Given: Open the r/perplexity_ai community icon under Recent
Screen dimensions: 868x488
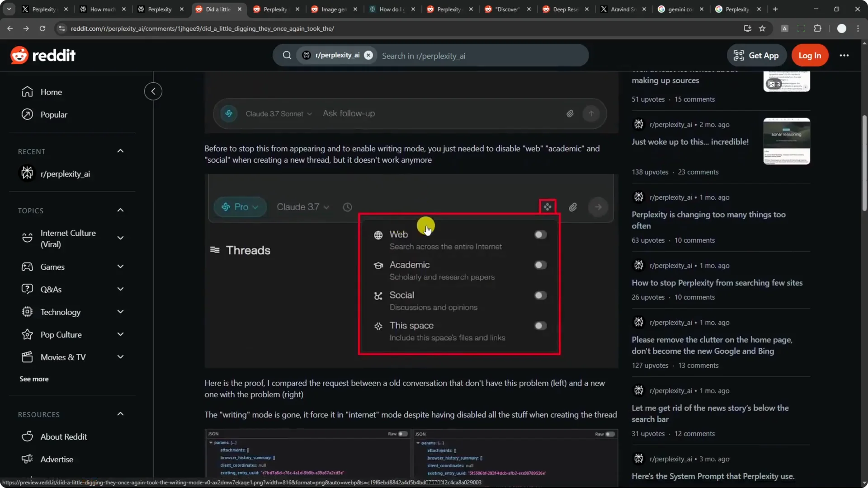Looking at the screenshot, I should coord(27,173).
